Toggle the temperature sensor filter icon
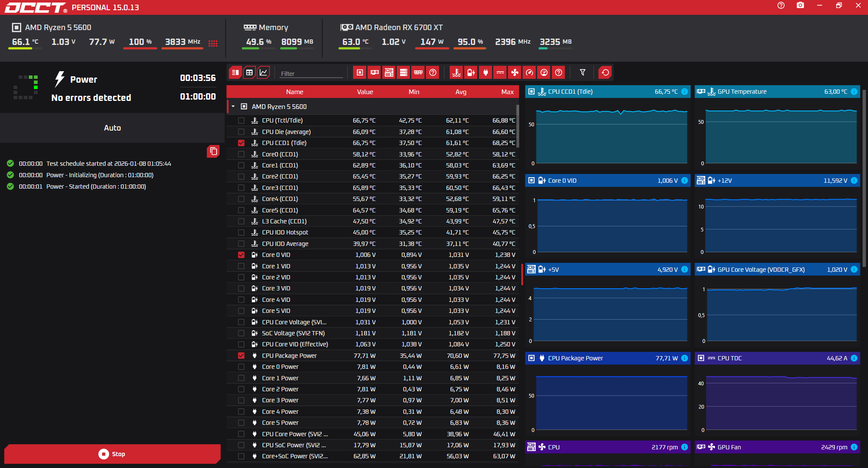This screenshot has height=468, width=868. (456, 72)
